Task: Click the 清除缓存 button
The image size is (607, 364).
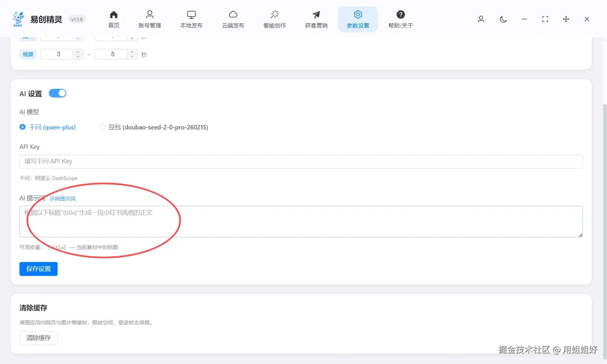Action: (39, 338)
